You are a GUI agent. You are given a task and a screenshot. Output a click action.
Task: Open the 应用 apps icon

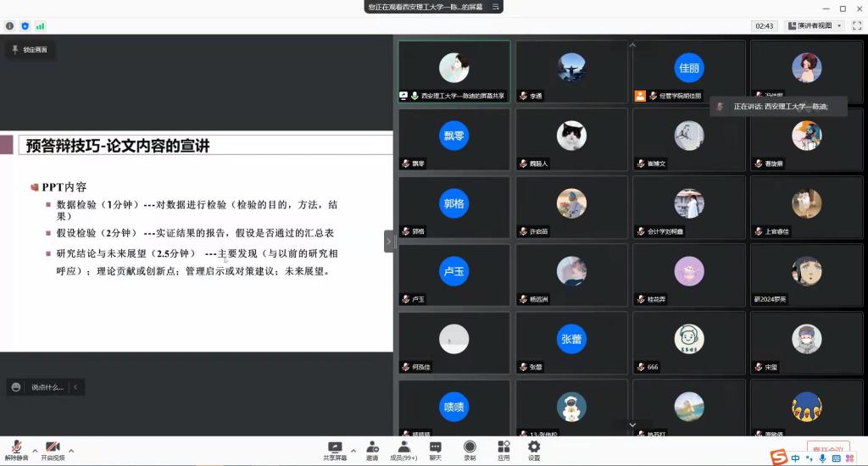coord(504,449)
